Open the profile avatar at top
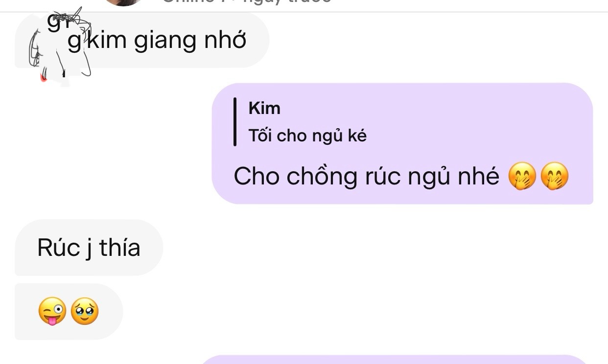This screenshot has width=608, height=364. [123, 2]
